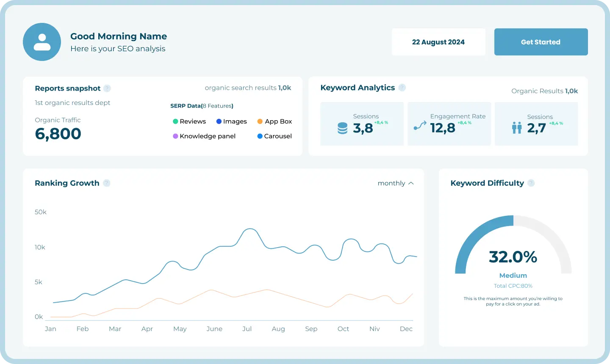Click the Jul label on chart axis
This screenshot has height=364, width=610.
pyautogui.click(x=247, y=329)
